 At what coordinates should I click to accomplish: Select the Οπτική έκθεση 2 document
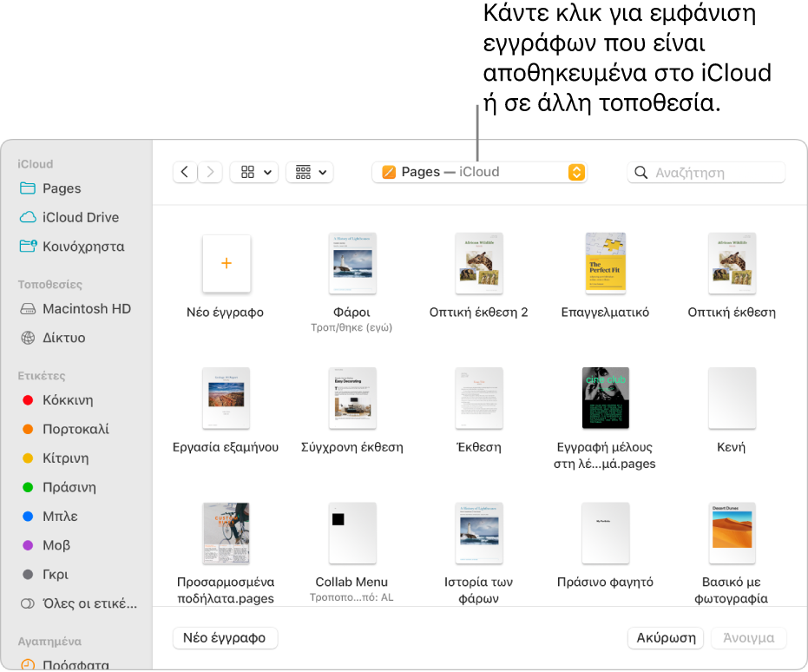click(x=479, y=263)
